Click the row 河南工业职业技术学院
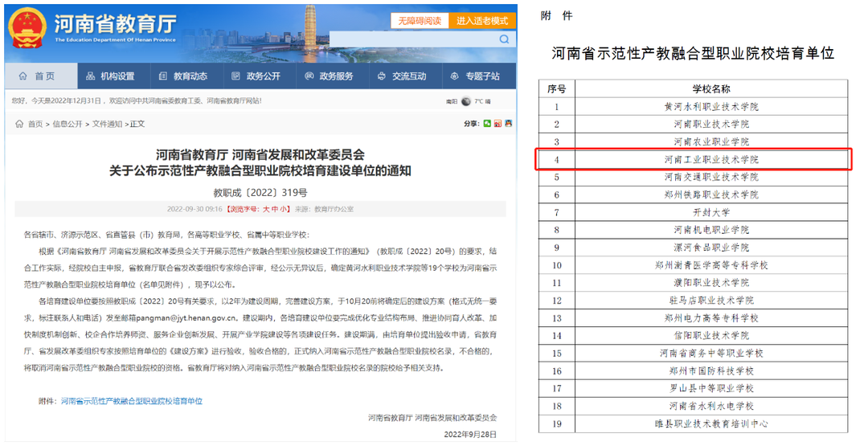 [693, 159]
